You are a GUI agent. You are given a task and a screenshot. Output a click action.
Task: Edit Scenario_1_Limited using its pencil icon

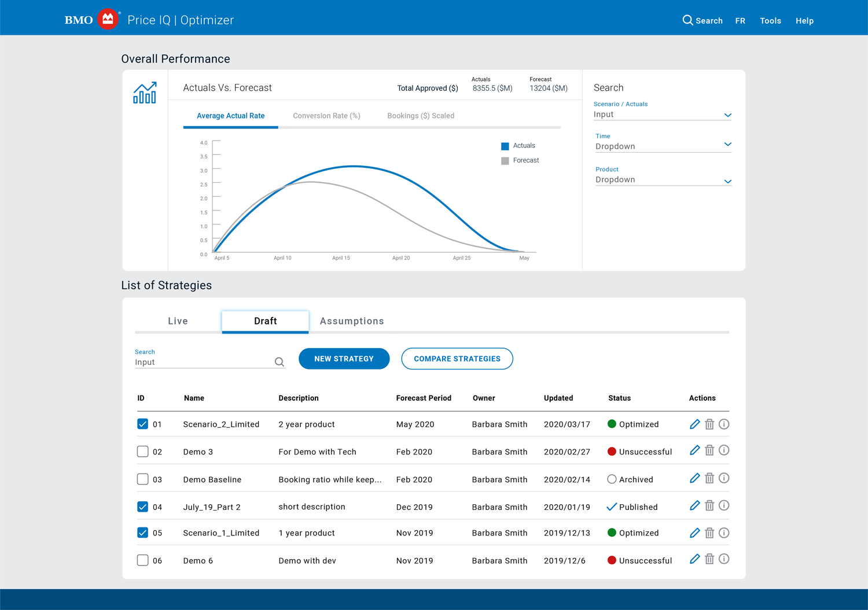point(694,533)
